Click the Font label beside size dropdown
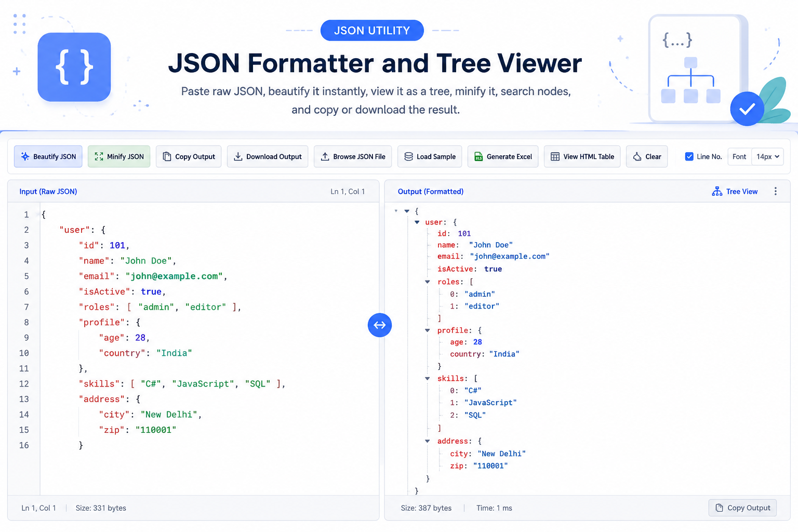798x532 pixels. pos(739,156)
